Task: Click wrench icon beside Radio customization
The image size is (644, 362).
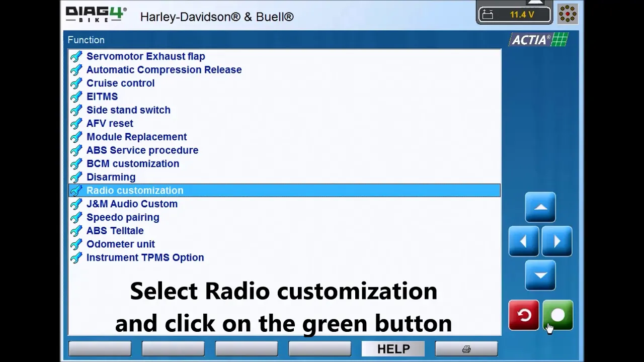Action: point(76,191)
